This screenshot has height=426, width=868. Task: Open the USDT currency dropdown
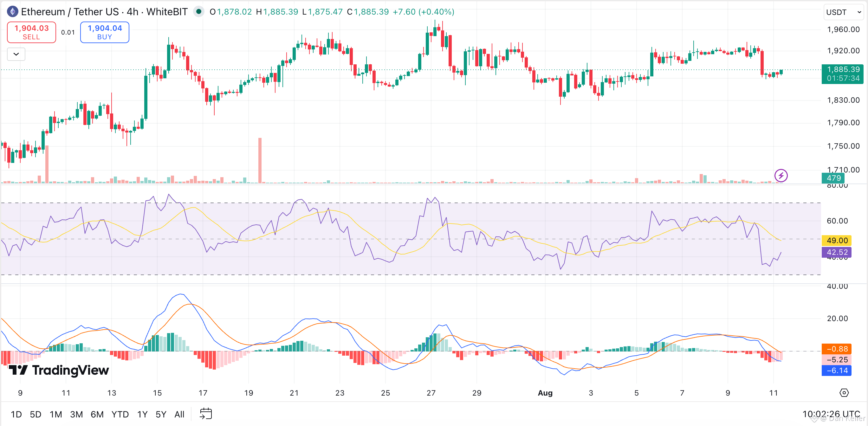point(844,12)
